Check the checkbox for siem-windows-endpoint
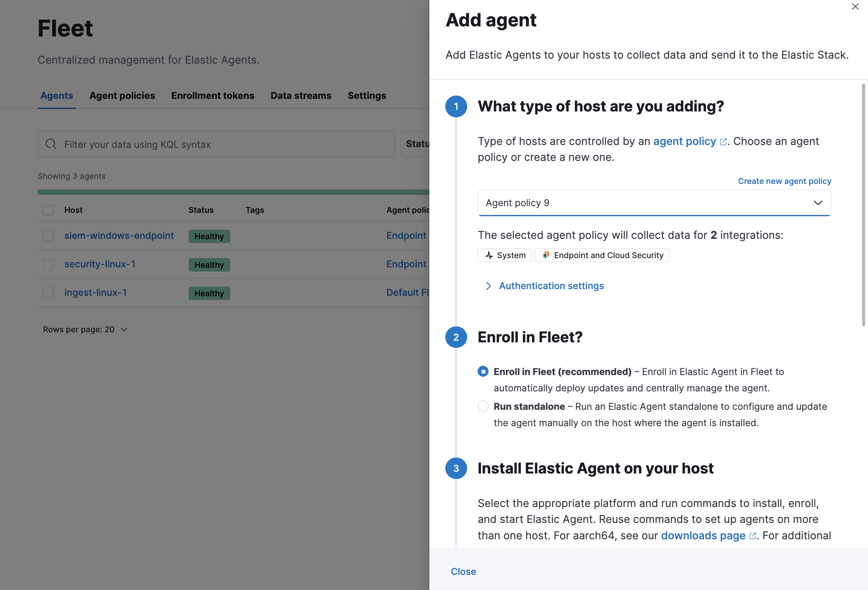The width and height of the screenshot is (868, 590). click(48, 235)
